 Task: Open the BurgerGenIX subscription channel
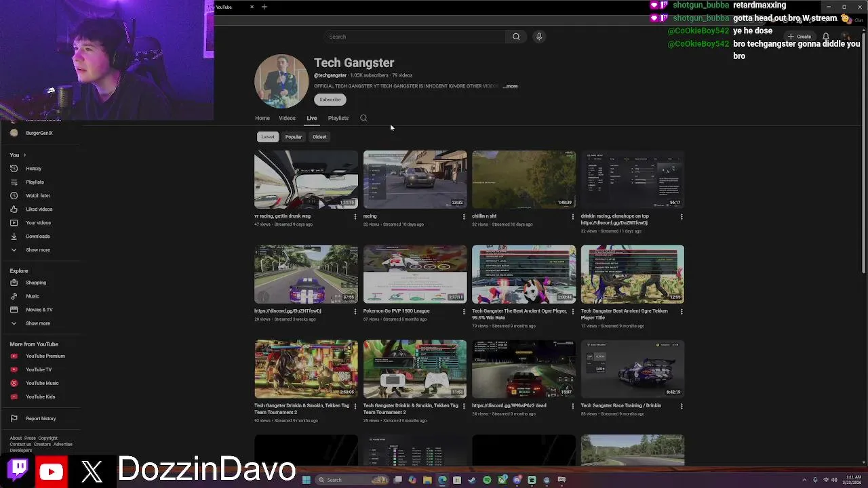[x=39, y=133]
